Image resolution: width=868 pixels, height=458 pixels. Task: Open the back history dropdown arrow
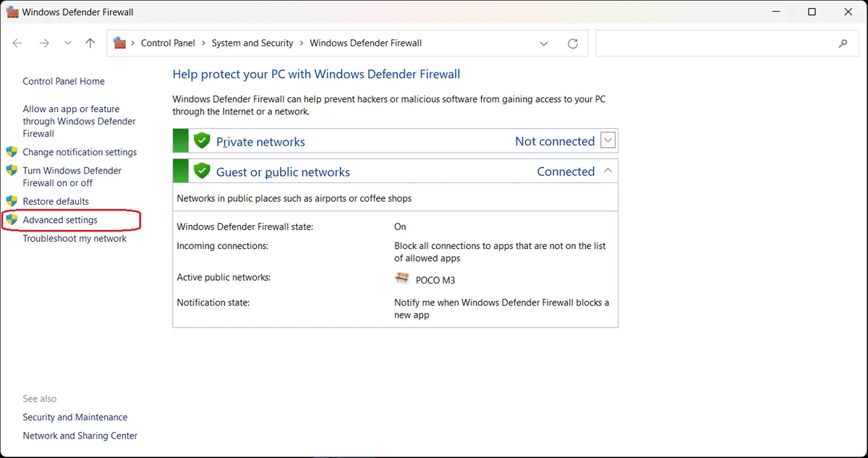(67, 43)
